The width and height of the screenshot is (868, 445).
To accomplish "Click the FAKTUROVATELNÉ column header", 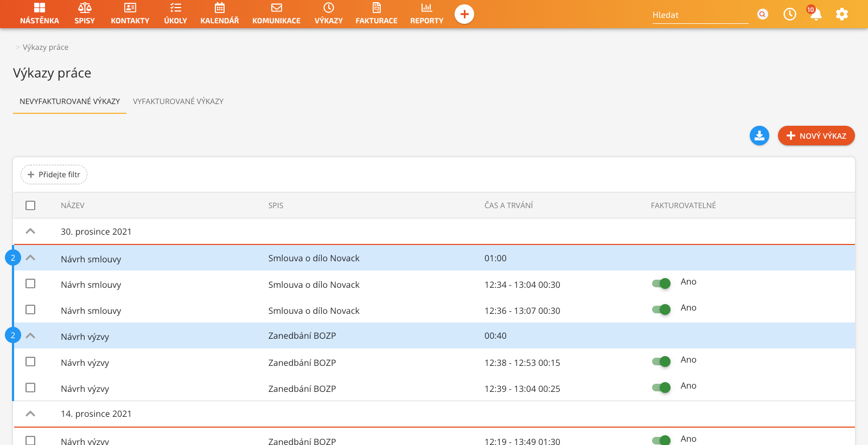I will tap(684, 205).
